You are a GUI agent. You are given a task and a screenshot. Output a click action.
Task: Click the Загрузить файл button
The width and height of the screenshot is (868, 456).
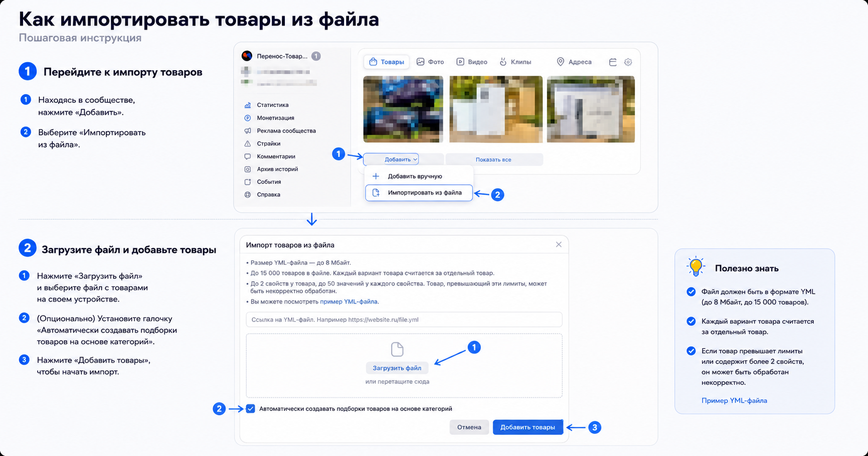[x=397, y=368]
